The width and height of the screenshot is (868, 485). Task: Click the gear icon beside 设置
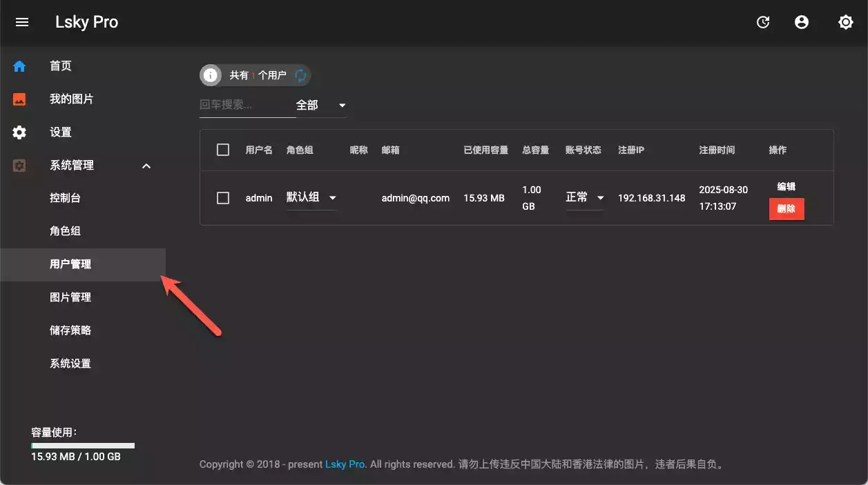coord(19,132)
